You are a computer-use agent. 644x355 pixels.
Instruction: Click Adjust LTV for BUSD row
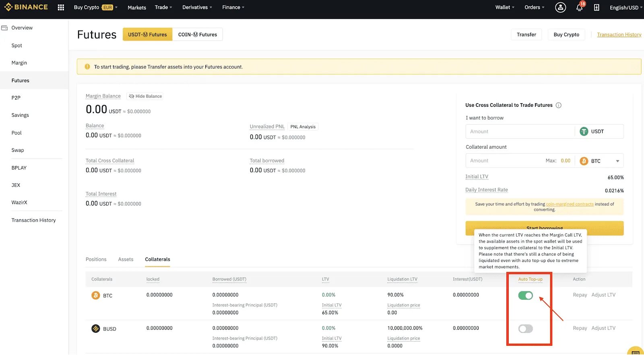tap(603, 328)
